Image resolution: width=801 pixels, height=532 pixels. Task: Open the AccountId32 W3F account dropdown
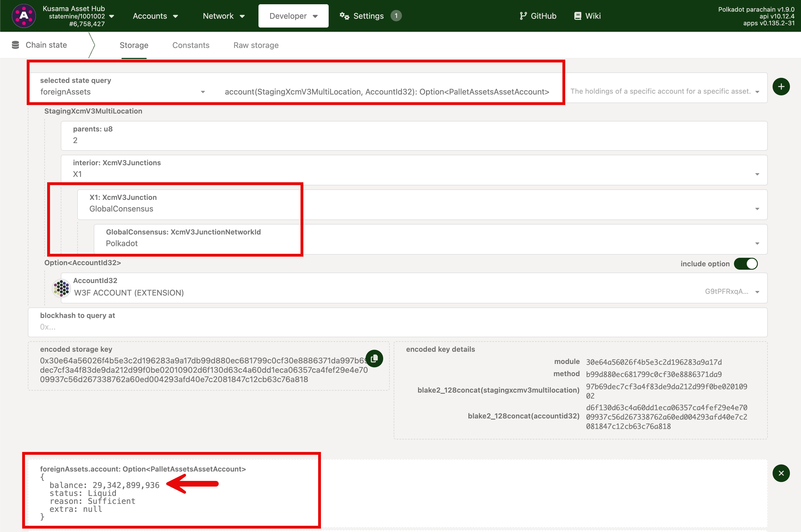point(757,292)
